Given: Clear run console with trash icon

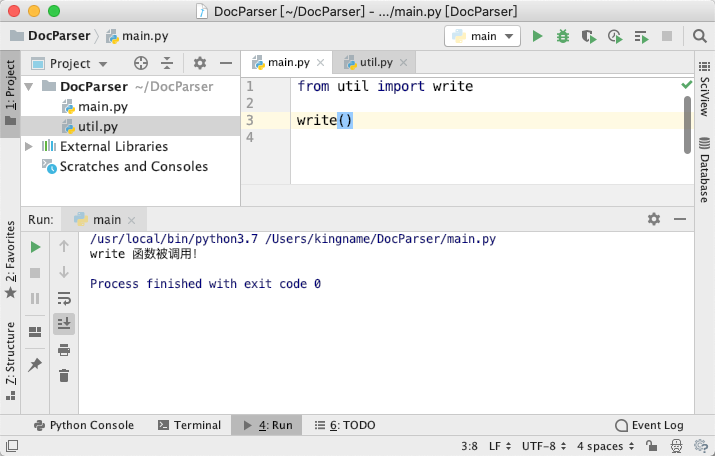Looking at the screenshot, I should (64, 376).
